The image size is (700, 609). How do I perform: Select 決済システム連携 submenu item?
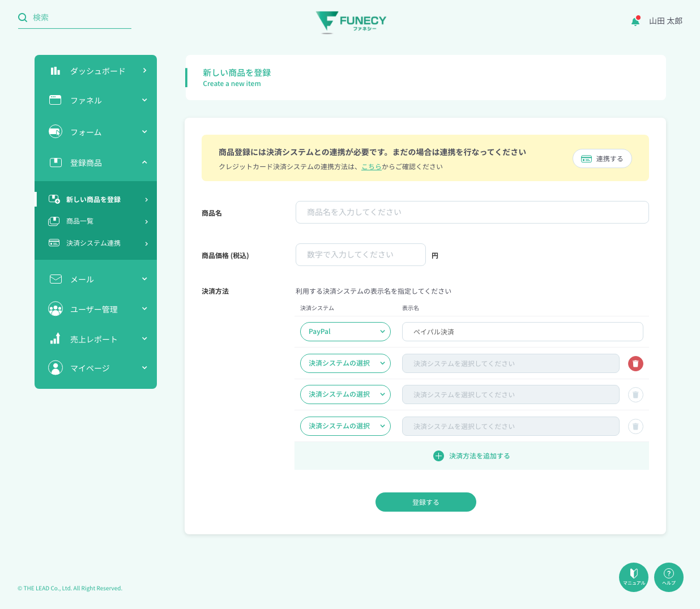(x=96, y=243)
